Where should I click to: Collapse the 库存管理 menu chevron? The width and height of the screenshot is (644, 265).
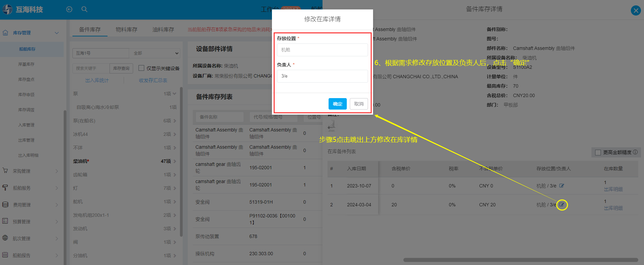coord(57,33)
